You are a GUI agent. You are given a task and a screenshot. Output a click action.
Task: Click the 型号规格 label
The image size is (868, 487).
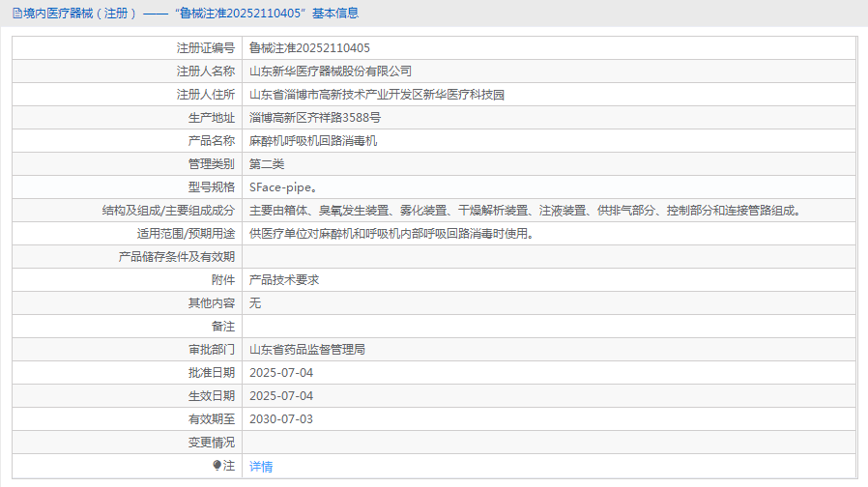pos(212,187)
